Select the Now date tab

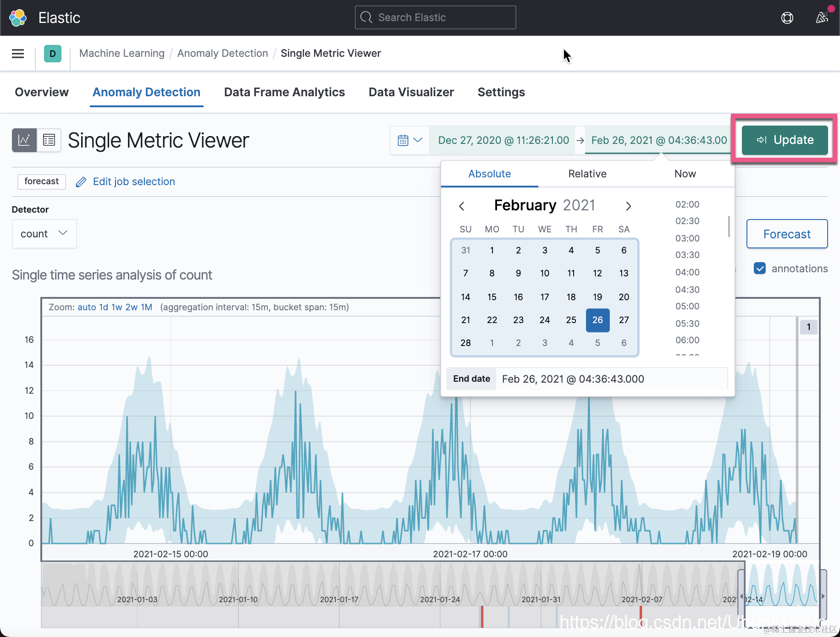point(685,174)
